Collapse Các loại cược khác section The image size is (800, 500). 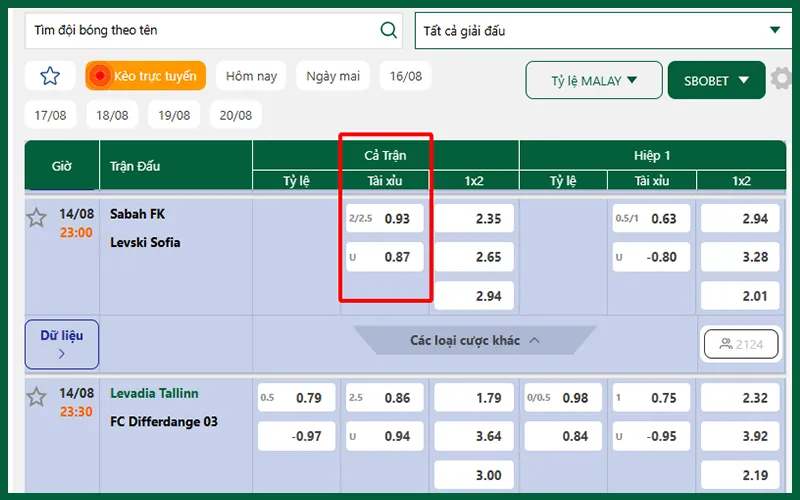pyautogui.click(x=474, y=340)
